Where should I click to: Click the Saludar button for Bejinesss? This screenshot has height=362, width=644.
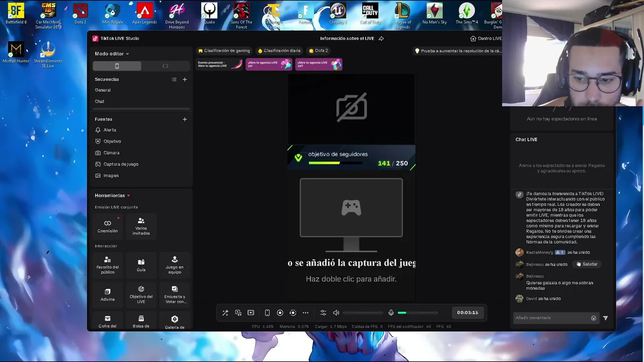(x=587, y=264)
